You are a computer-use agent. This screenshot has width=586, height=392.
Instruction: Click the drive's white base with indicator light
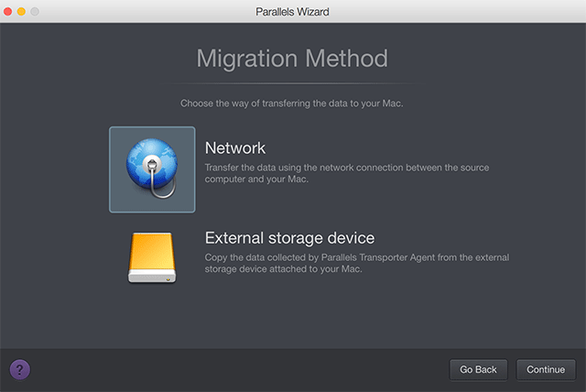(x=152, y=277)
